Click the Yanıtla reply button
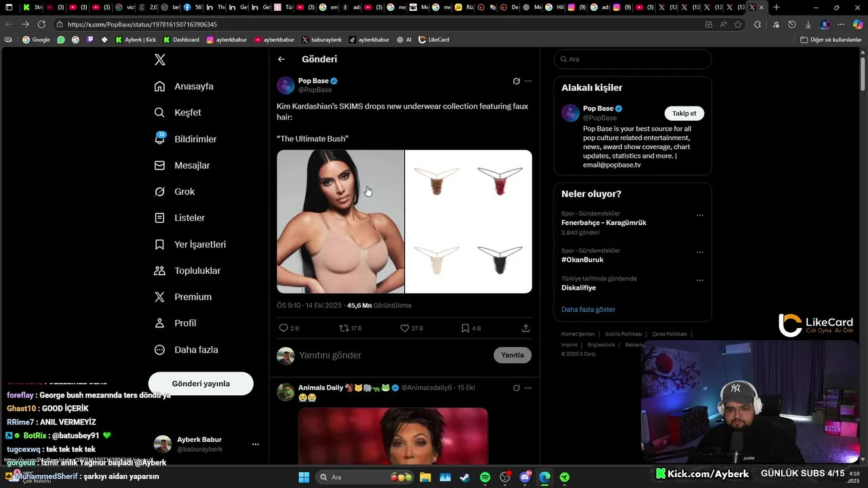This screenshot has height=488, width=868. tap(513, 355)
